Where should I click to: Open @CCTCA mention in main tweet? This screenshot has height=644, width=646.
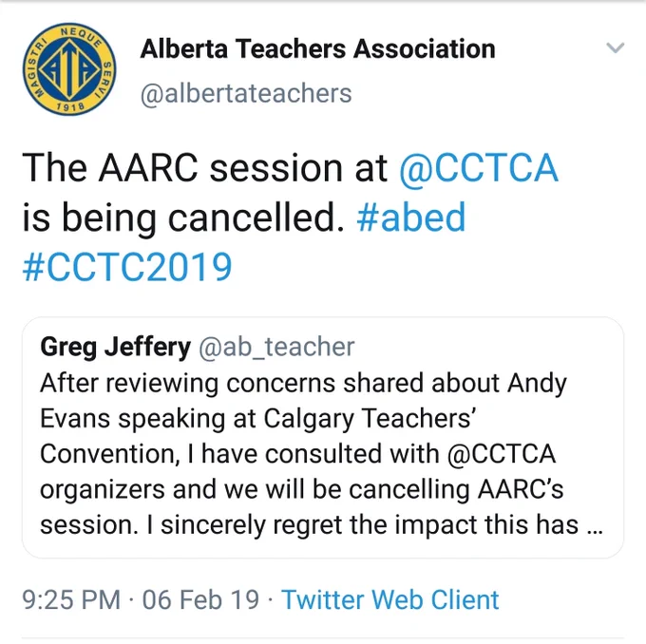tap(479, 167)
